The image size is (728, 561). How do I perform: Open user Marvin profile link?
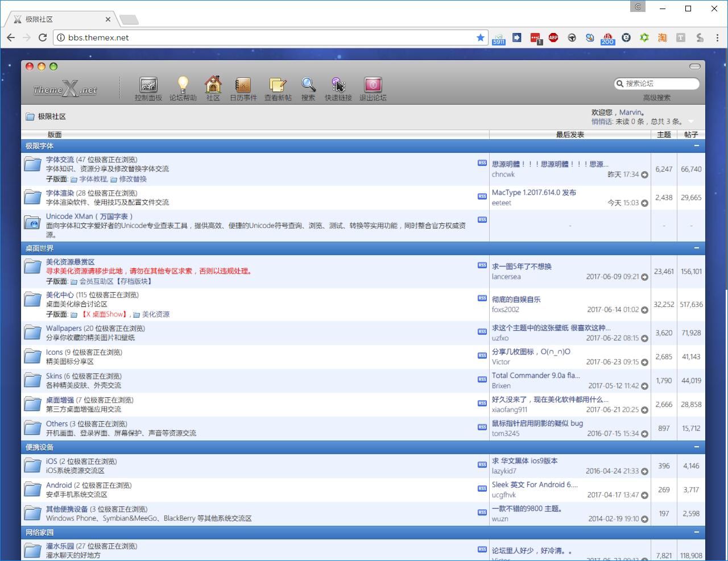coord(631,113)
